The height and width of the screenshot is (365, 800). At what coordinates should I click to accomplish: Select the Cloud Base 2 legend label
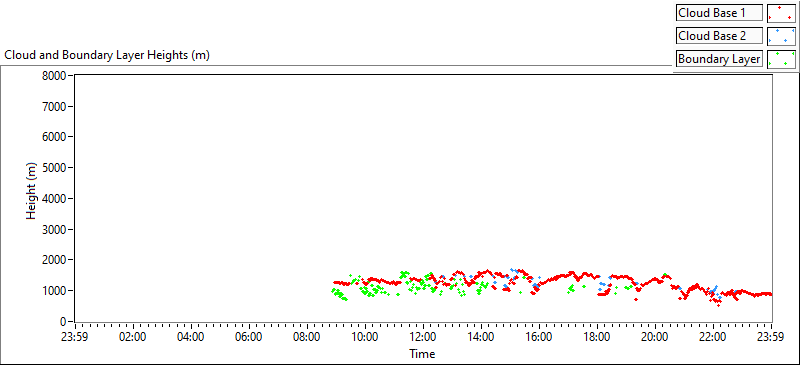tap(719, 36)
